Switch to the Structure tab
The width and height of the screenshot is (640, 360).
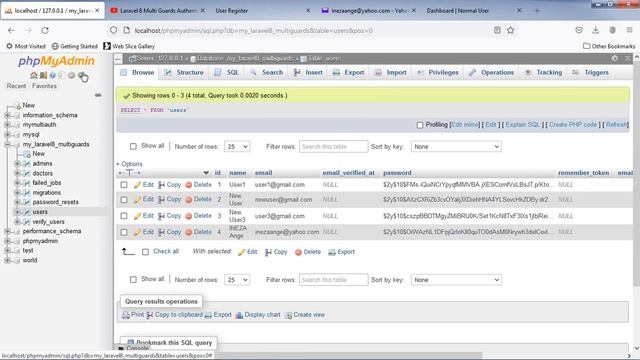(184, 73)
